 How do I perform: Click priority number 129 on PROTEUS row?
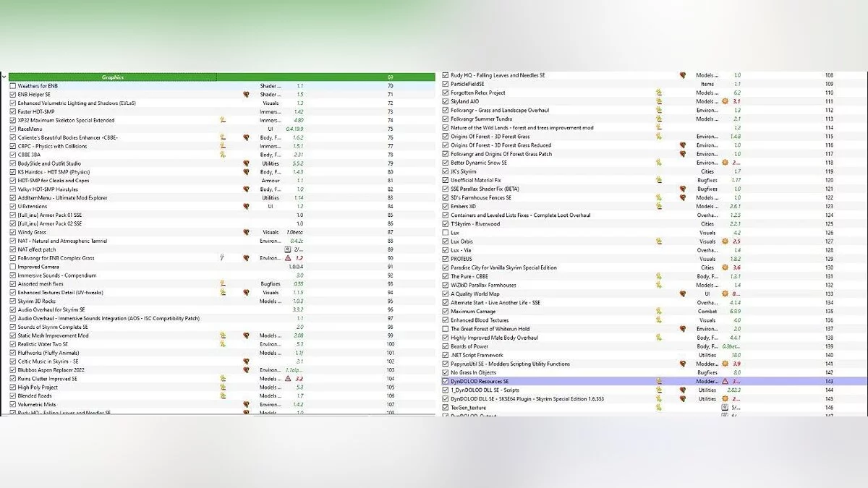829,259
